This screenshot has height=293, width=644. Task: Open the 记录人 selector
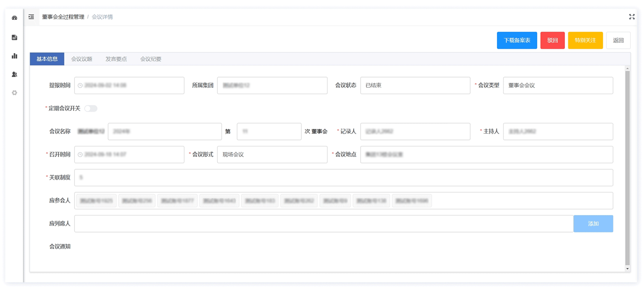pyautogui.click(x=415, y=131)
